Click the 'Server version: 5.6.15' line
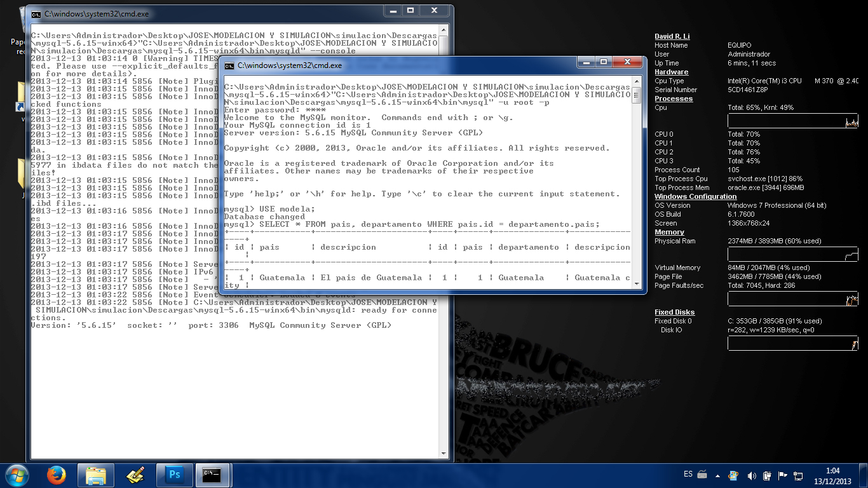 click(x=353, y=133)
